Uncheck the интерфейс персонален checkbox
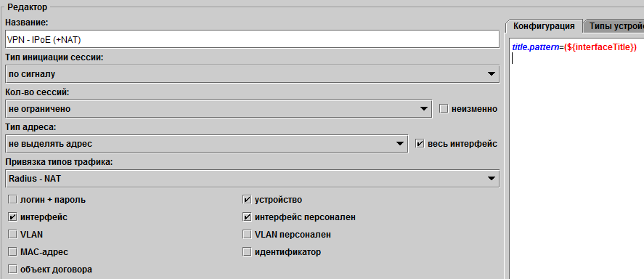644x279 pixels. 247,217
